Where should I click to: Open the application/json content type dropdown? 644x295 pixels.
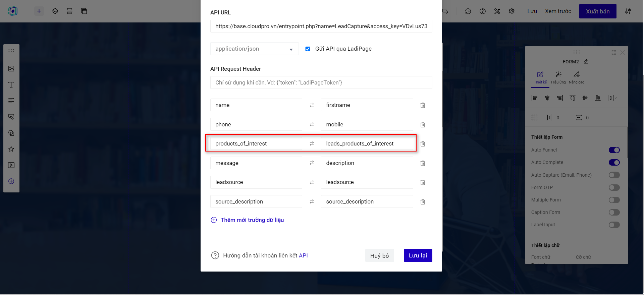pos(254,49)
